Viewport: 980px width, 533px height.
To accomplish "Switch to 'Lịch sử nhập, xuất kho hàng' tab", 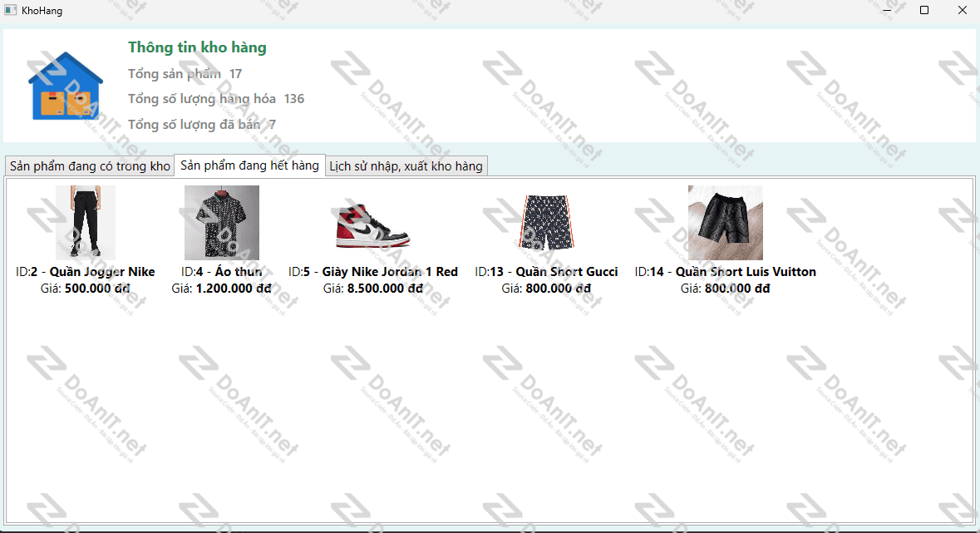I will tap(406, 165).
